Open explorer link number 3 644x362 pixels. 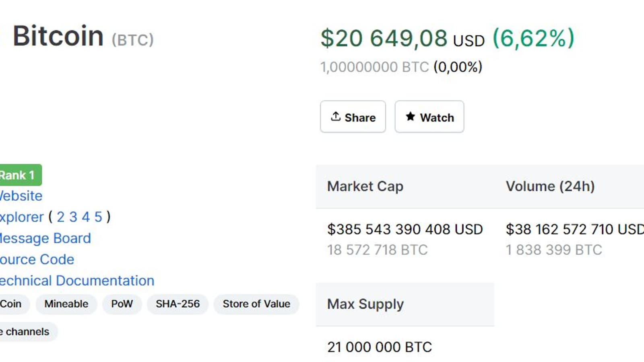[73, 217]
